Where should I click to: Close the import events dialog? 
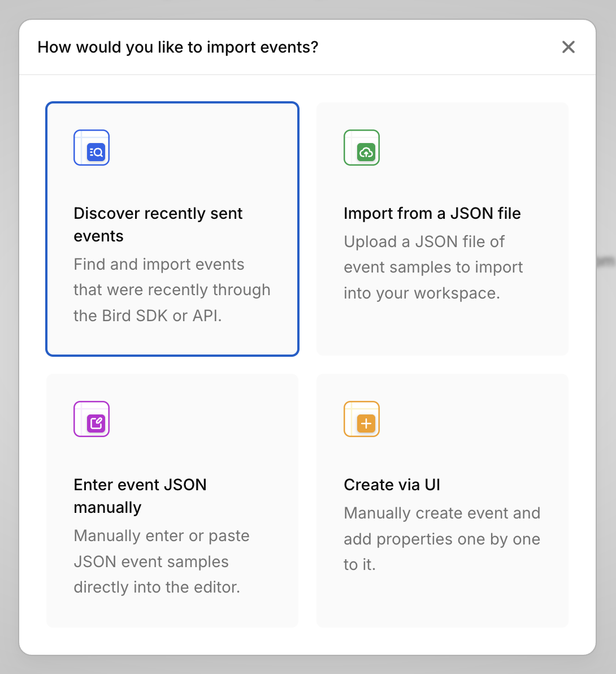(x=568, y=47)
